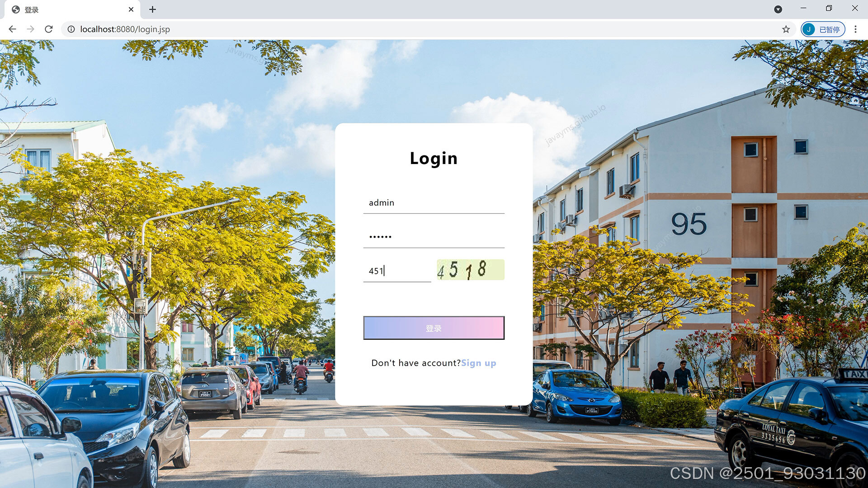
Task: View site information icon in address bar
Action: [71, 29]
